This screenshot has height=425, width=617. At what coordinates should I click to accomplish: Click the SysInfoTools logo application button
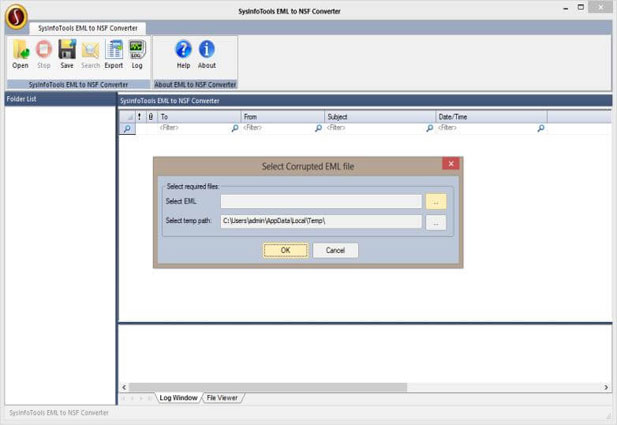[16, 17]
